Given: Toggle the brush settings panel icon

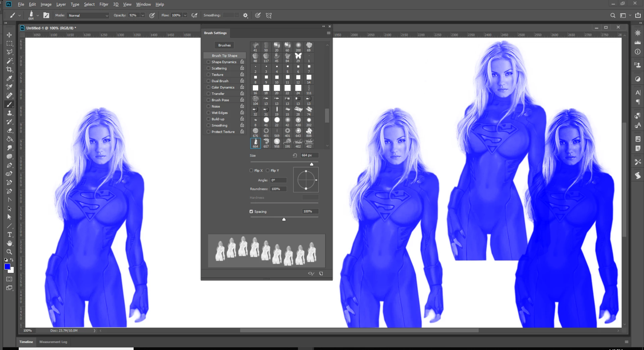Looking at the screenshot, I should (x=46, y=15).
